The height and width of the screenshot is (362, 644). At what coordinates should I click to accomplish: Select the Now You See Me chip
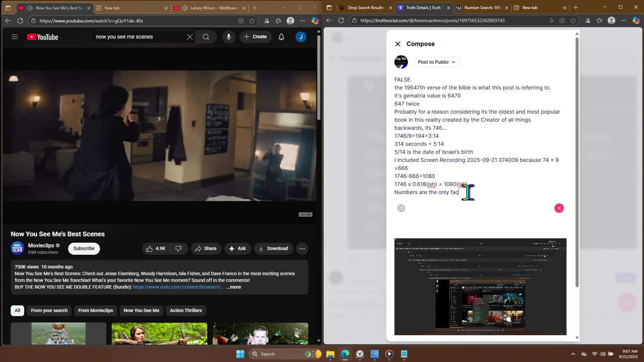[x=141, y=310]
